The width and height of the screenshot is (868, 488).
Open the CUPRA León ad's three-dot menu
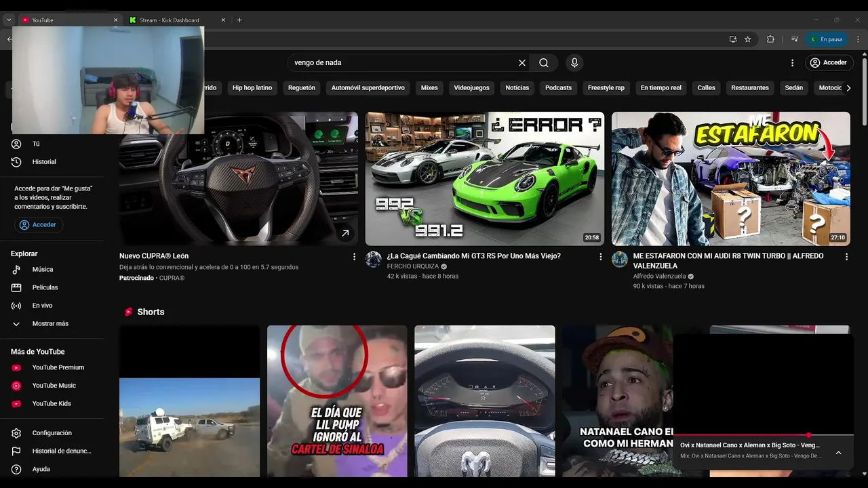coord(354,257)
